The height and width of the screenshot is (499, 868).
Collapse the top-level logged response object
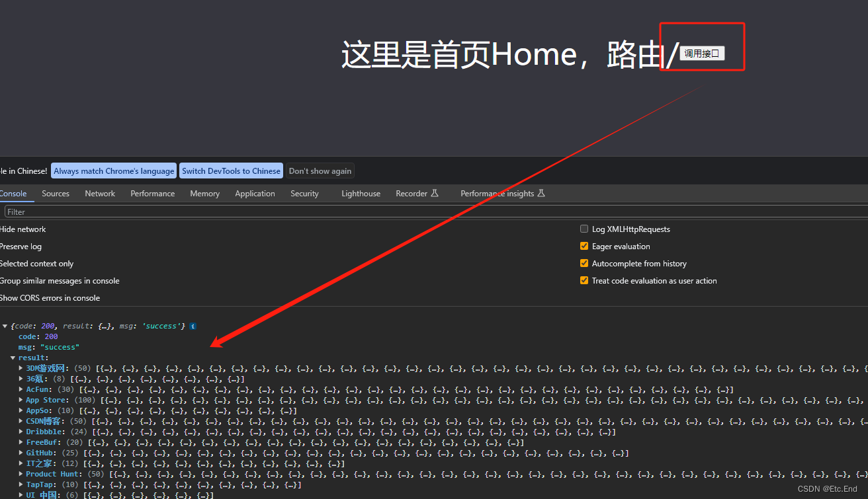pos(5,326)
